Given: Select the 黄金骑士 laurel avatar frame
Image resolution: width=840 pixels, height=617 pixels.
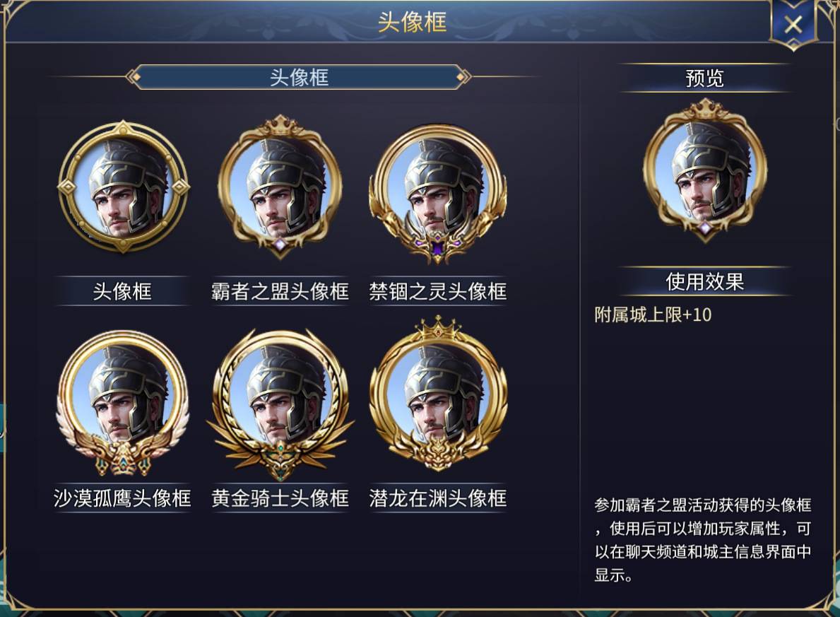Looking at the screenshot, I should coord(280,405).
